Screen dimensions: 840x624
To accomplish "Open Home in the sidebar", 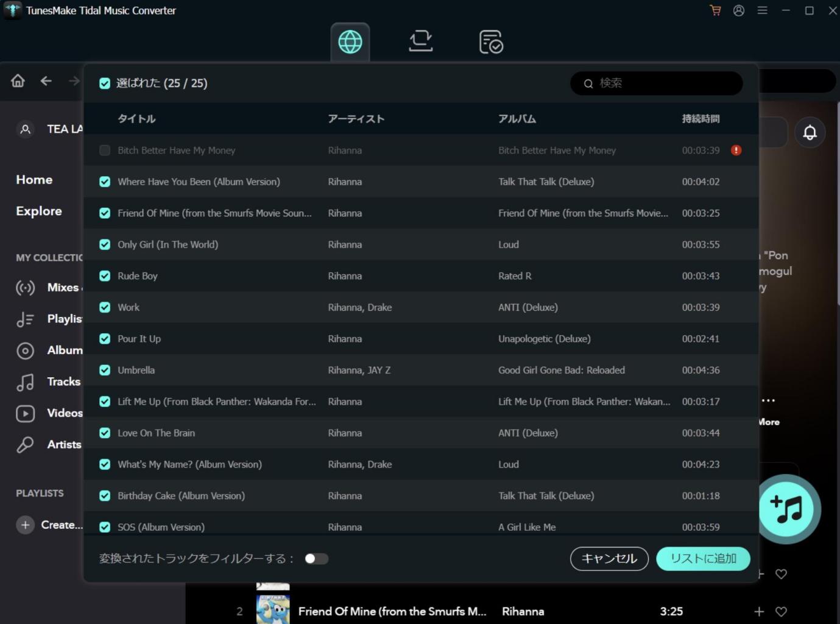I will pos(34,180).
